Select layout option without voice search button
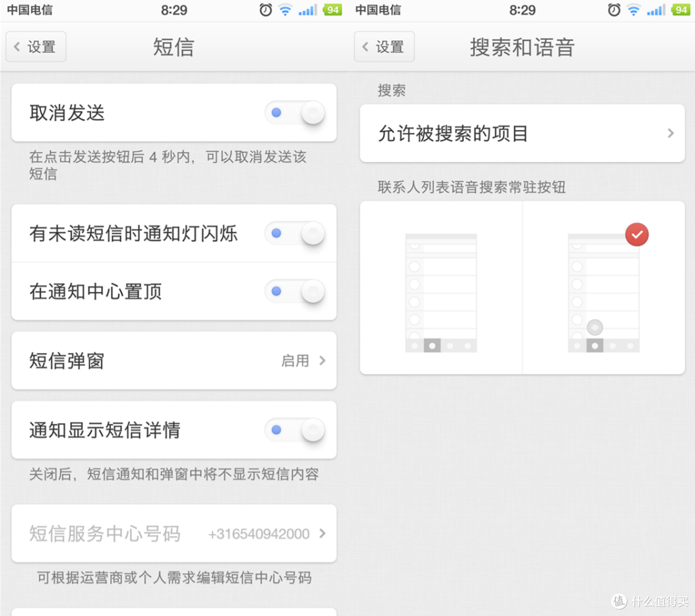The width and height of the screenshot is (695, 616). pos(441,288)
